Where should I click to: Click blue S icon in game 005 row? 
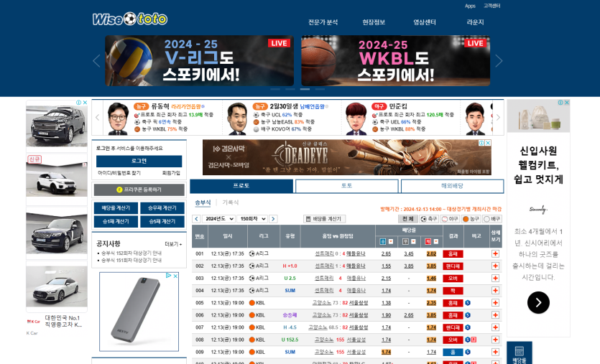[x=468, y=303]
